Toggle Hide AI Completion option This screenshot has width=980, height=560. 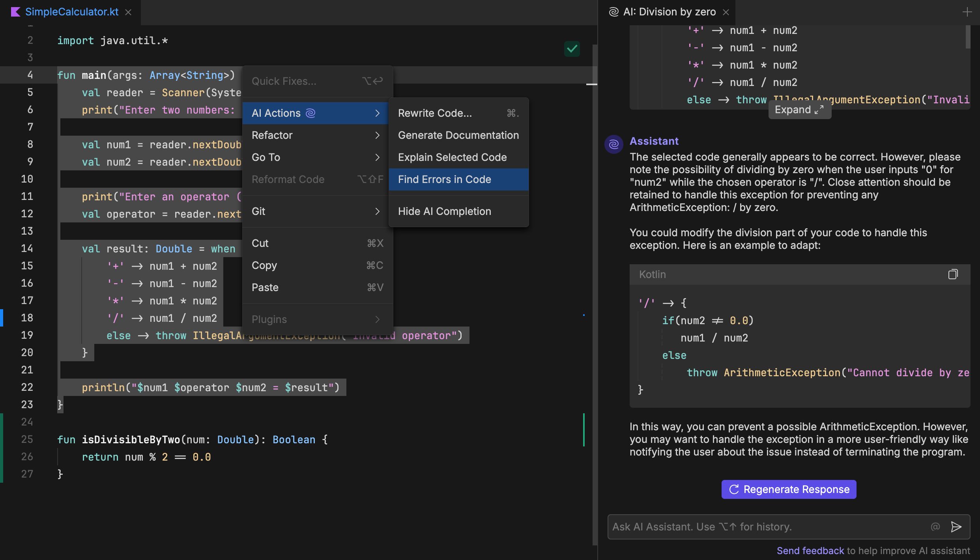coord(444,211)
